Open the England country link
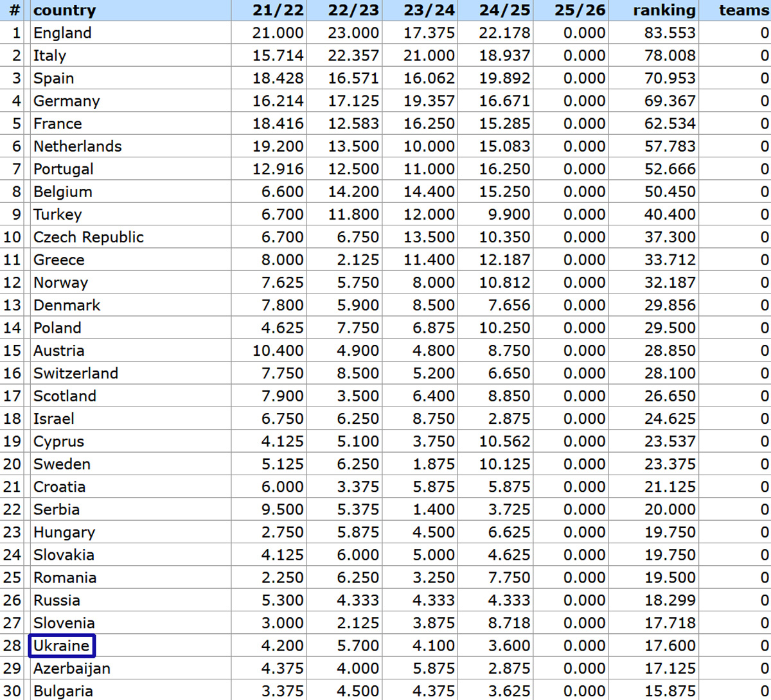The width and height of the screenshot is (771, 700). point(62,33)
